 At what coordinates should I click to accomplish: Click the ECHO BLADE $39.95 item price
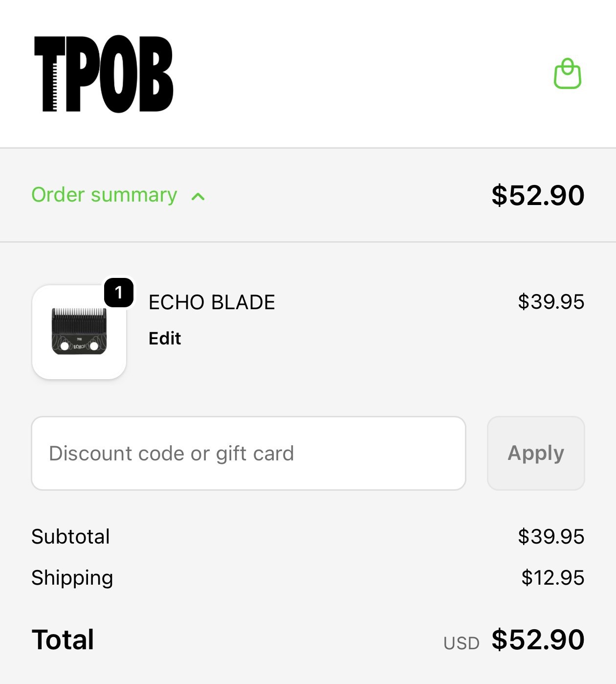[x=551, y=302]
